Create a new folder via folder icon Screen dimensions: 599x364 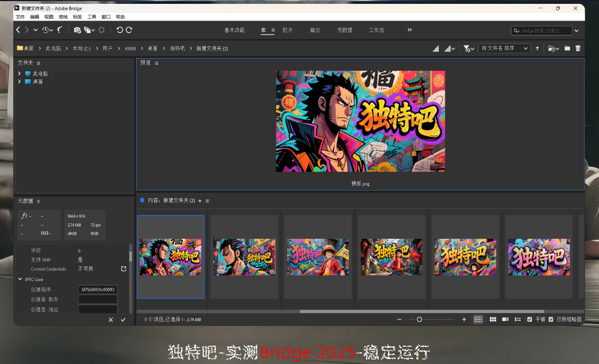[567, 48]
